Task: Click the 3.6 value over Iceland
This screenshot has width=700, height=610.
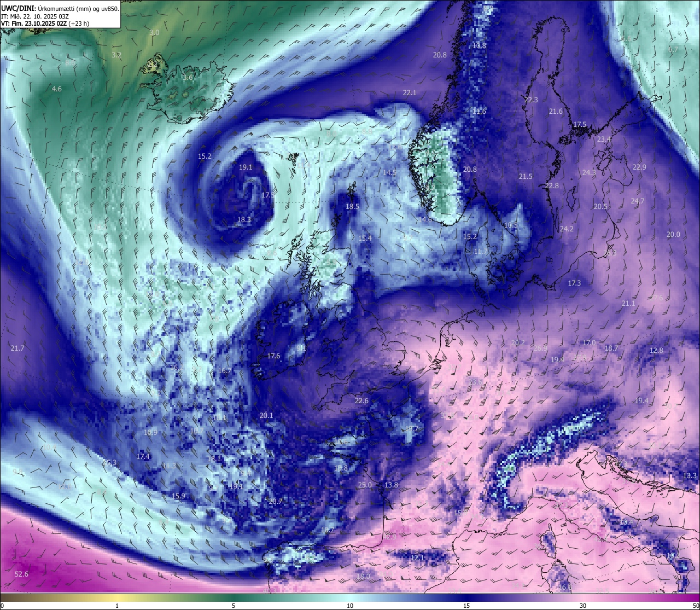Action: point(188,78)
